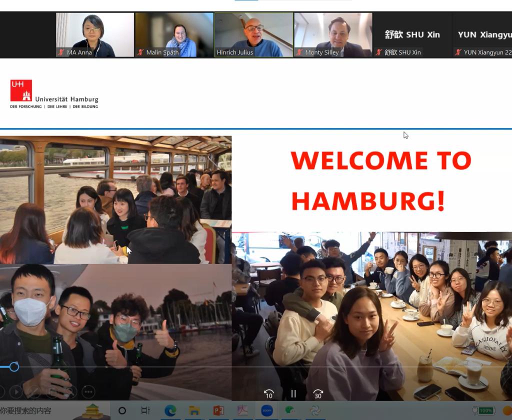This screenshot has width=512, height=420.
Task: Pause the video playback
Action: (293, 393)
